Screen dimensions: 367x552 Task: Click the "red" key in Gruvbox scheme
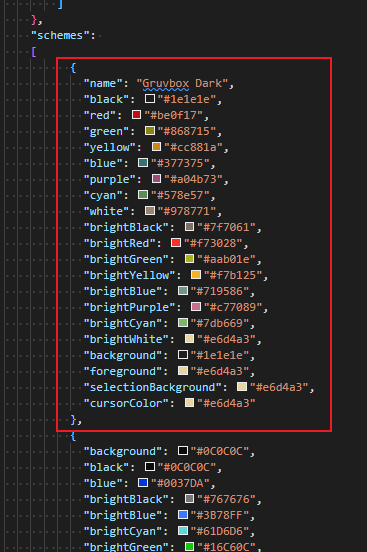click(100, 115)
